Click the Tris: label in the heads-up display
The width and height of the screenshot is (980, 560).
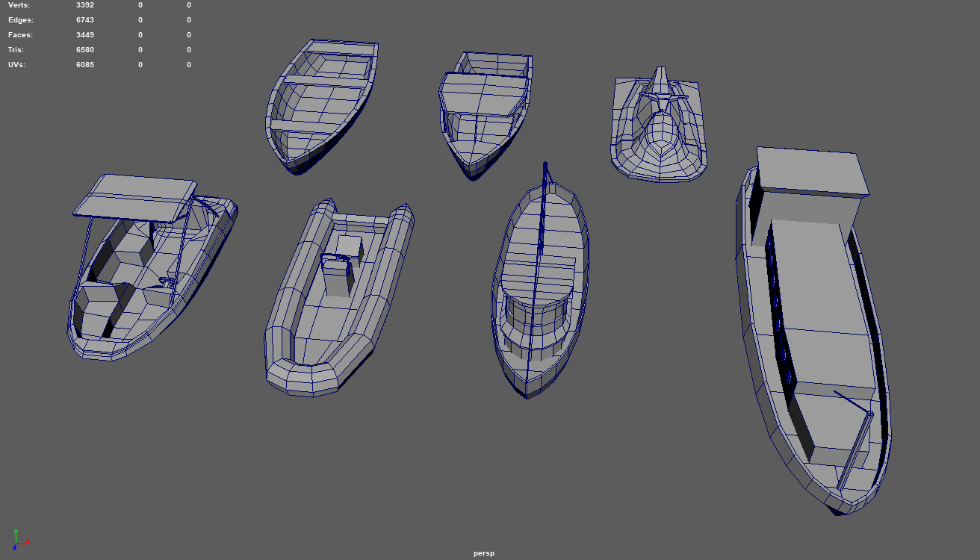[16, 50]
